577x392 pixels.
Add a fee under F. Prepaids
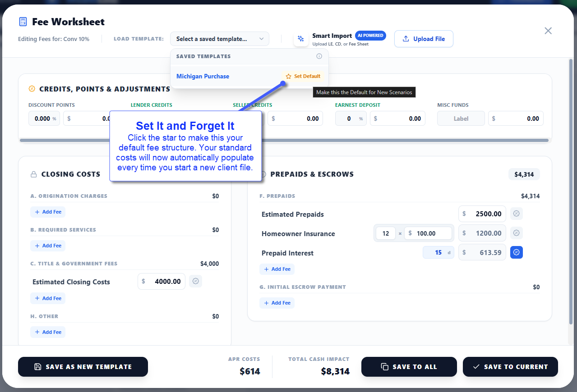coord(277,269)
